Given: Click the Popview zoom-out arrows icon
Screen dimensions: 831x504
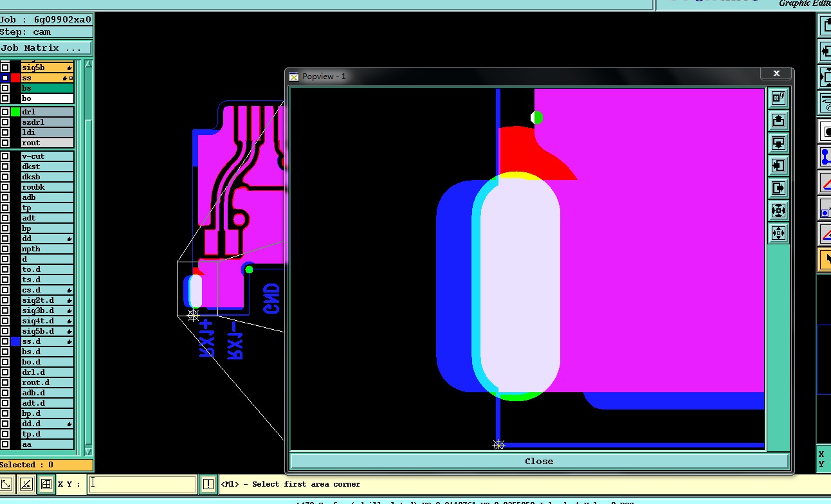Looking at the screenshot, I should 778,233.
